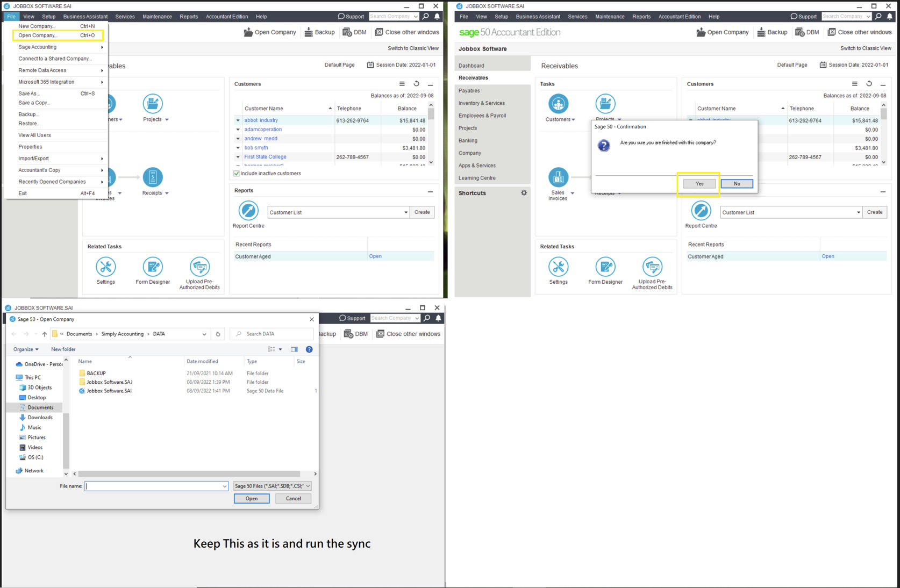
Task: Open the Report Centre icon in top-left window
Action: tap(248, 211)
